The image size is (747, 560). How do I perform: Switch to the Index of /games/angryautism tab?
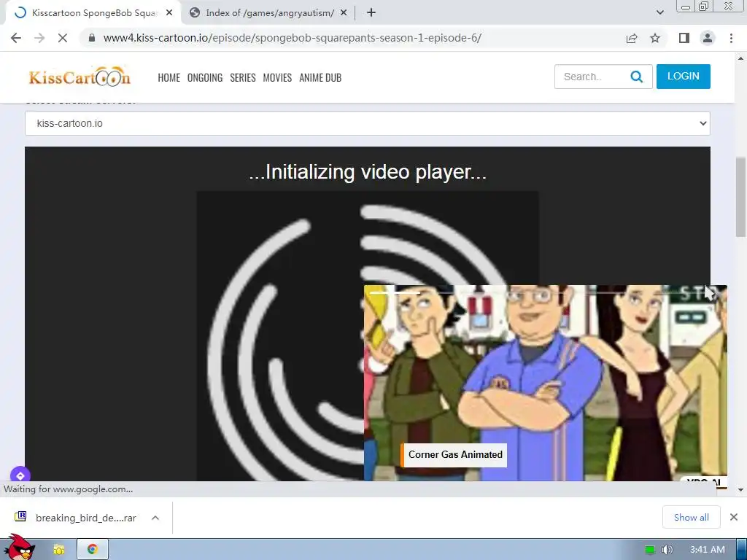click(269, 13)
